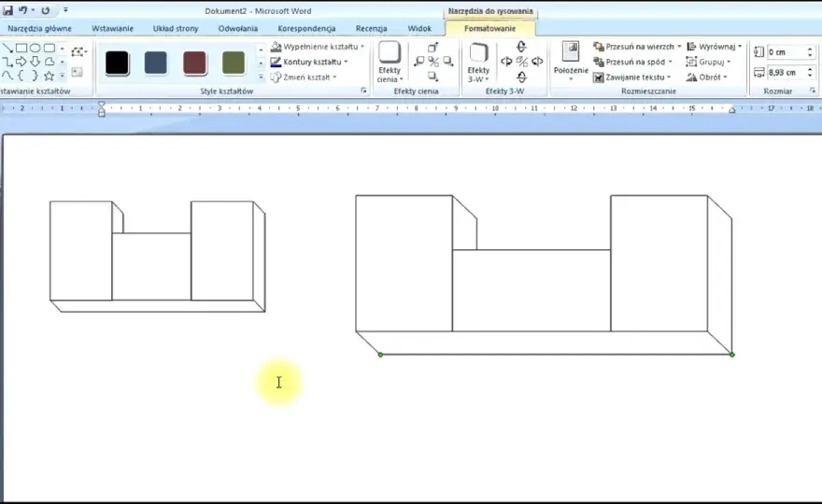Select the rounded rectangle shape
Image resolution: width=822 pixels, height=504 pixels.
(x=50, y=49)
